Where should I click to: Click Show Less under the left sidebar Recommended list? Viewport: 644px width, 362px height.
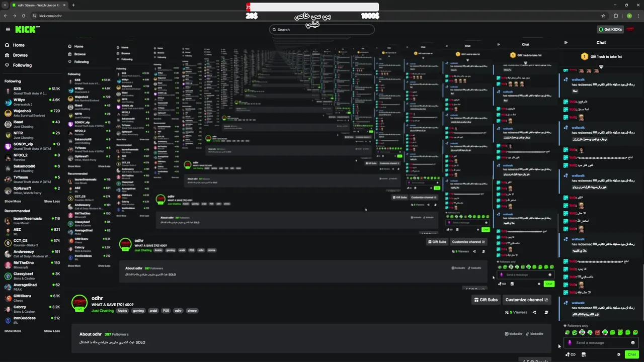pos(52,331)
